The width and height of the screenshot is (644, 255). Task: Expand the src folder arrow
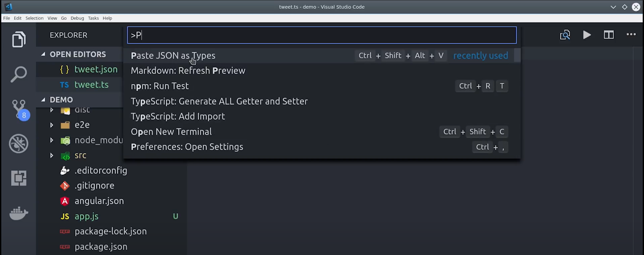pos(52,155)
